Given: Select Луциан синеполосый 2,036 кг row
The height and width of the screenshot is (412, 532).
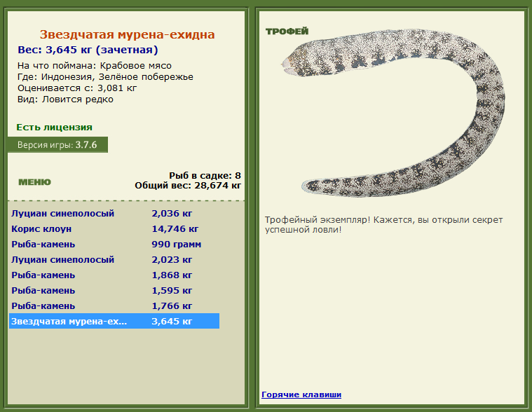Looking at the screenshot, I should (x=114, y=213).
